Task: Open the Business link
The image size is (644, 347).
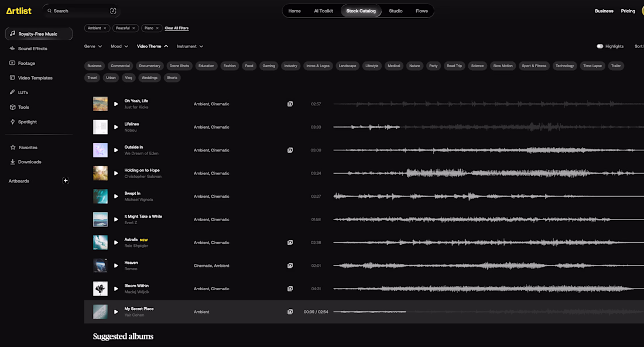Action: click(x=604, y=11)
